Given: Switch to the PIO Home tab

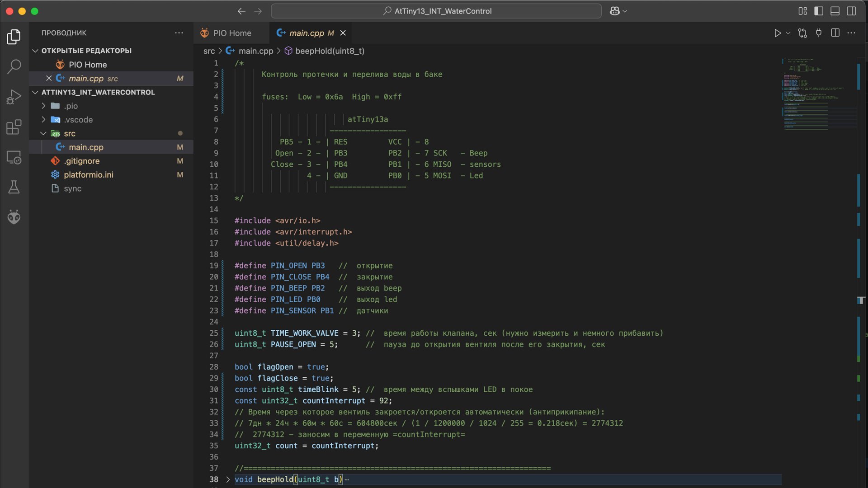Looking at the screenshot, I should tap(226, 33).
